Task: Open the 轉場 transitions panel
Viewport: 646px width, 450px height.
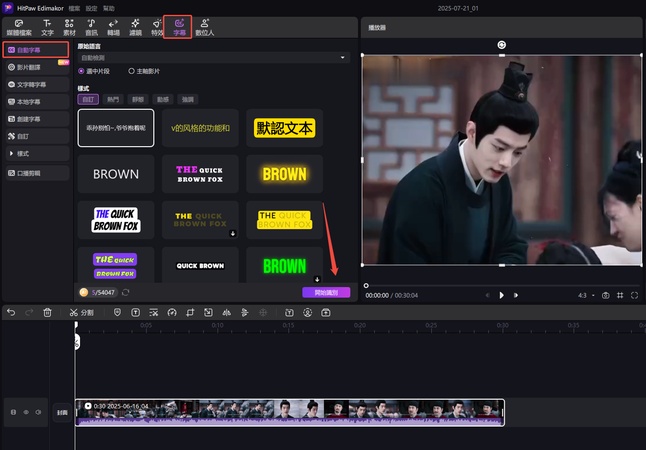Action: pos(113,28)
